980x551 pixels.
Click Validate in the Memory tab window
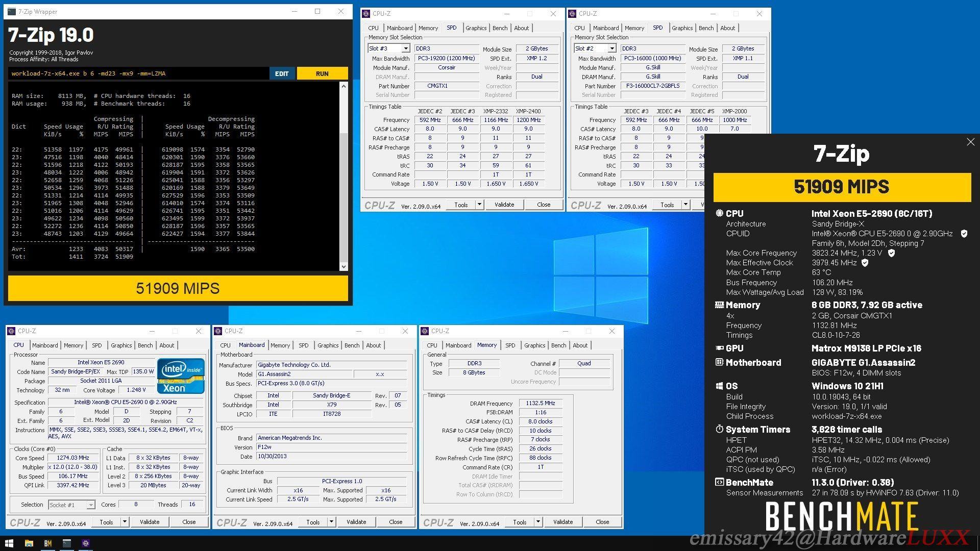(563, 522)
